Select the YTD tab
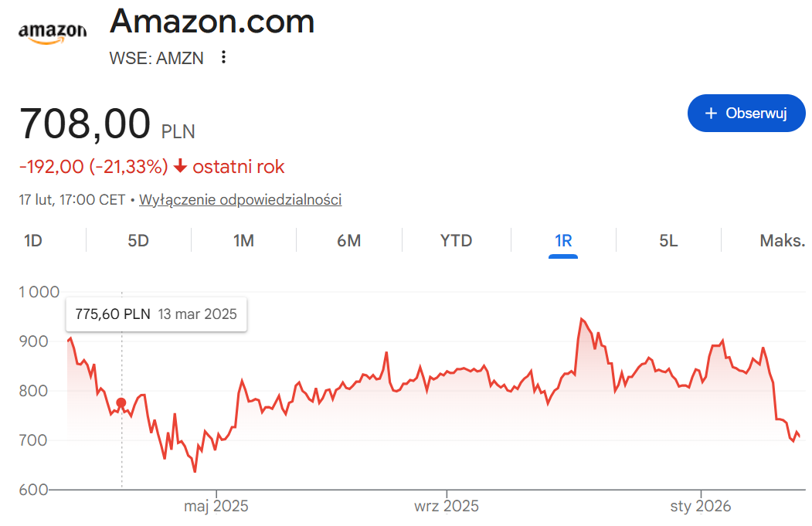 [x=456, y=240]
